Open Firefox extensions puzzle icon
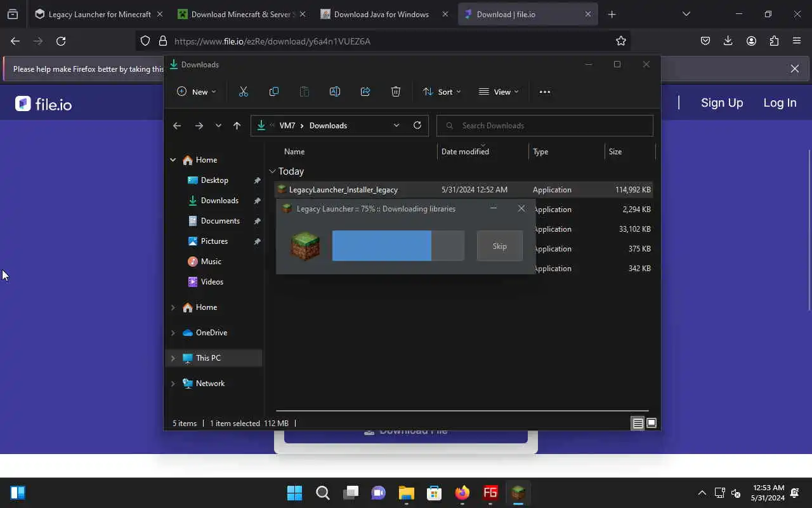812x508 pixels. [774, 41]
